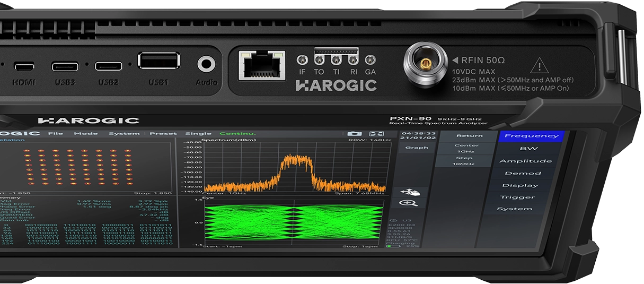Switch to Single sweep mode
The height and width of the screenshot is (284, 644).
click(199, 134)
